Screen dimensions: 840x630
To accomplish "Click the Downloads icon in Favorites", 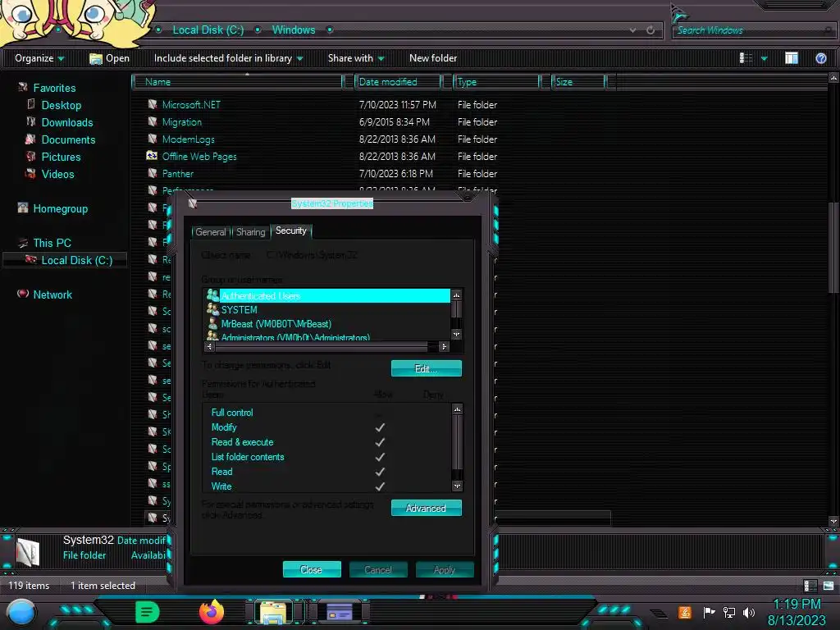I will click(31, 121).
